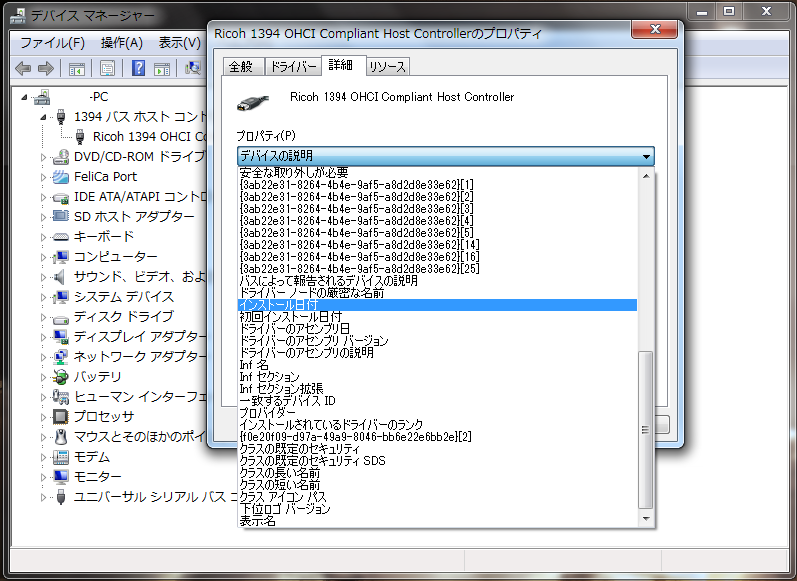Click the show console tree toolbar icon
797x581 pixels.
coord(77,68)
